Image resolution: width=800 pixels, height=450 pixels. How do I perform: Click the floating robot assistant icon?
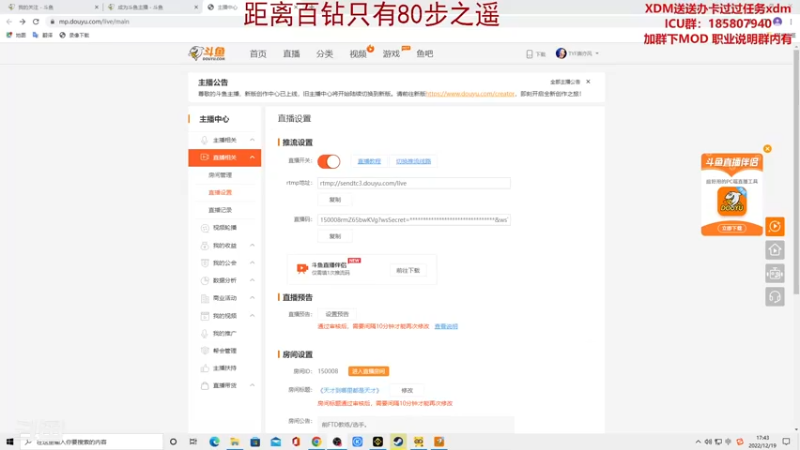tap(774, 273)
